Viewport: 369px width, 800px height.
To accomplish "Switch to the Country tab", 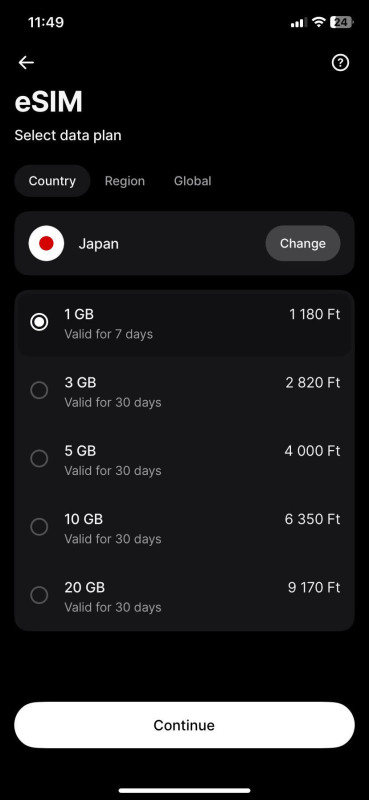I will pos(52,181).
